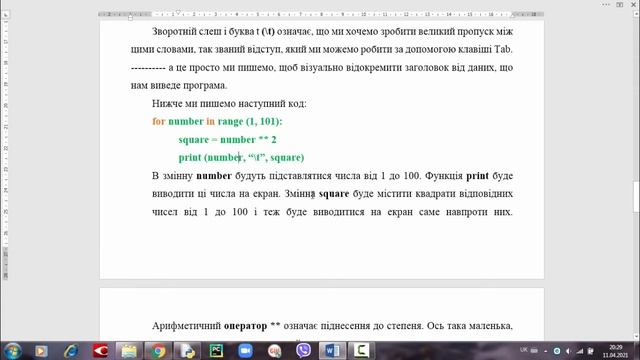Click the word "Арифметичний"
The image size is (640, 360).
(x=186, y=326)
